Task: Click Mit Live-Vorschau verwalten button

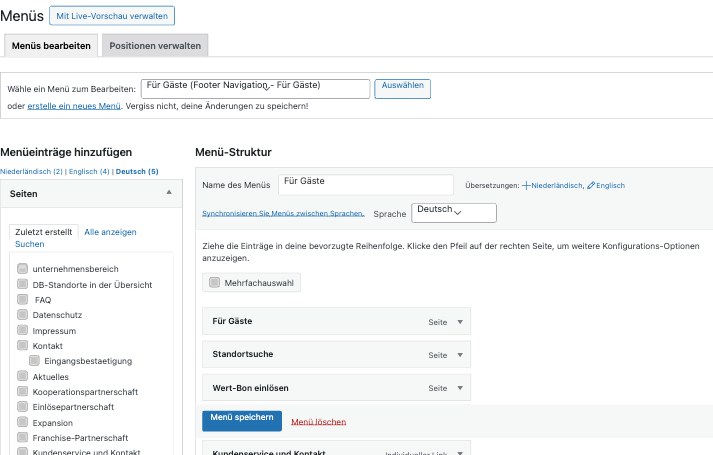Action: point(112,16)
